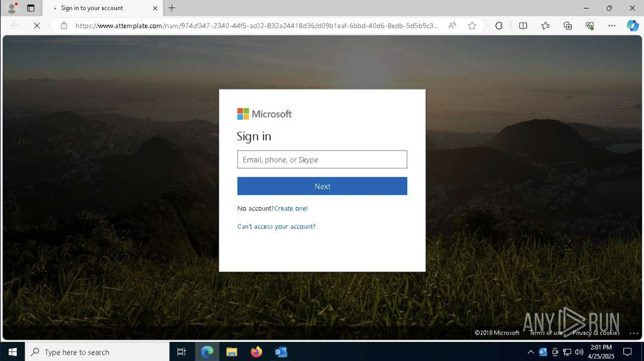This screenshot has width=644, height=361.
Task: Open the browser profile icon
Action: [12, 8]
